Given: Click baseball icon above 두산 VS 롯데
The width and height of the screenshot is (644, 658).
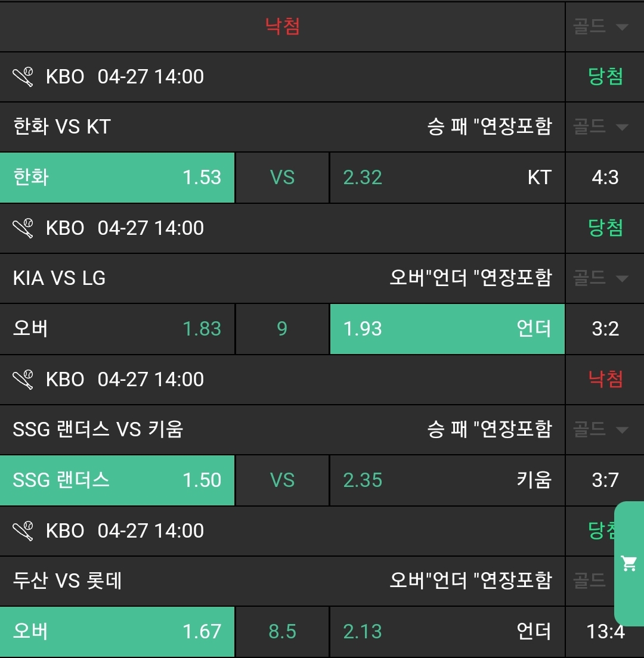Looking at the screenshot, I should click(x=23, y=531).
